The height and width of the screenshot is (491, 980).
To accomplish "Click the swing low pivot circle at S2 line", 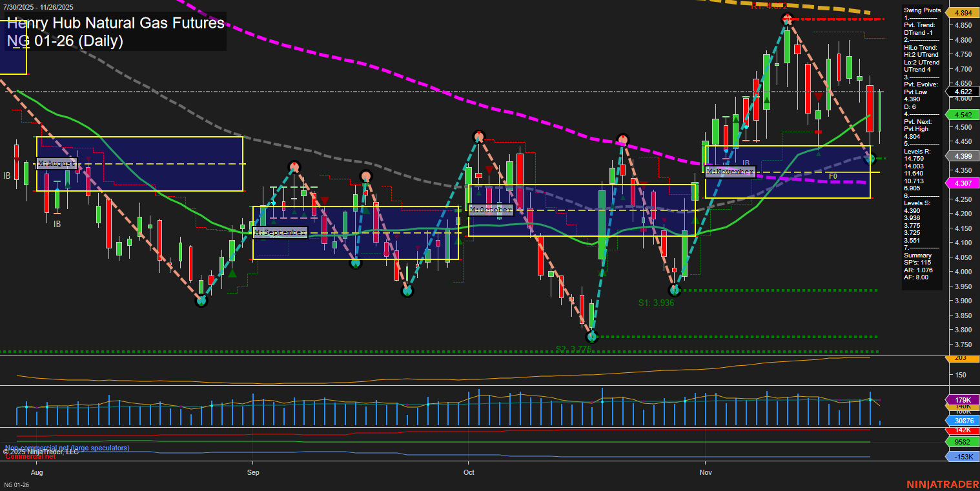I will 592,337.
